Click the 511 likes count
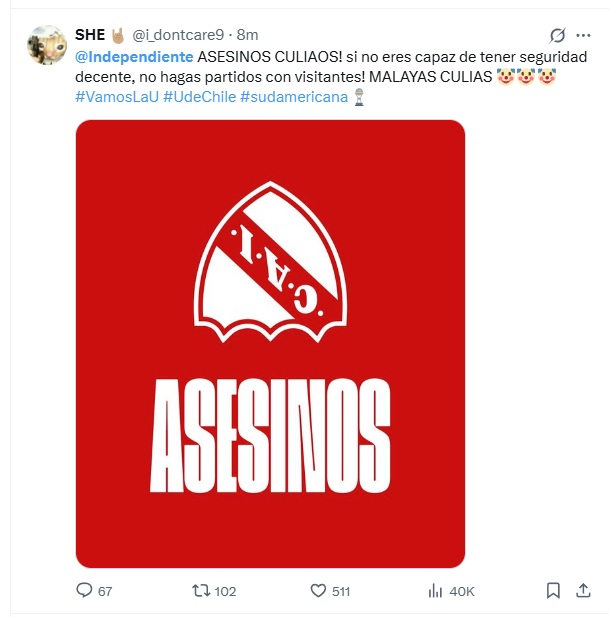 coord(341,591)
